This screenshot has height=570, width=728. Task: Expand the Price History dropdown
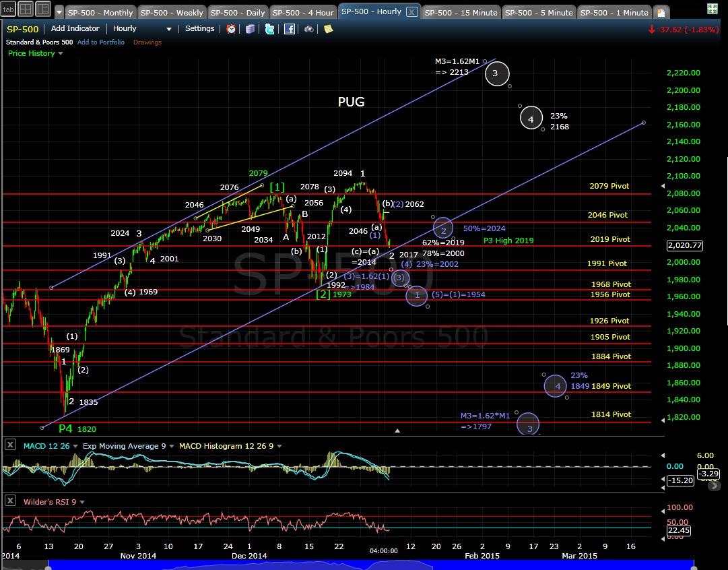(61, 53)
